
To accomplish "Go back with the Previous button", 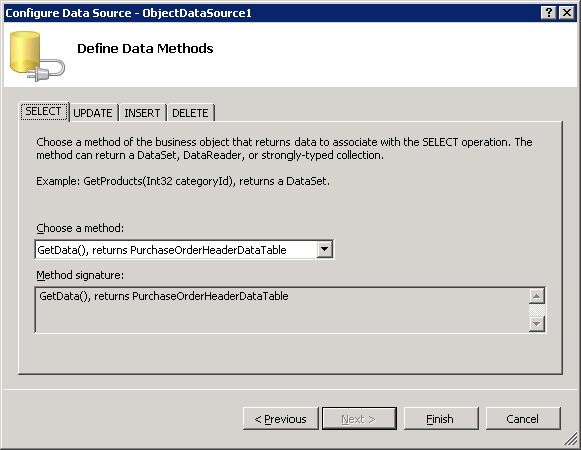I will [280, 419].
